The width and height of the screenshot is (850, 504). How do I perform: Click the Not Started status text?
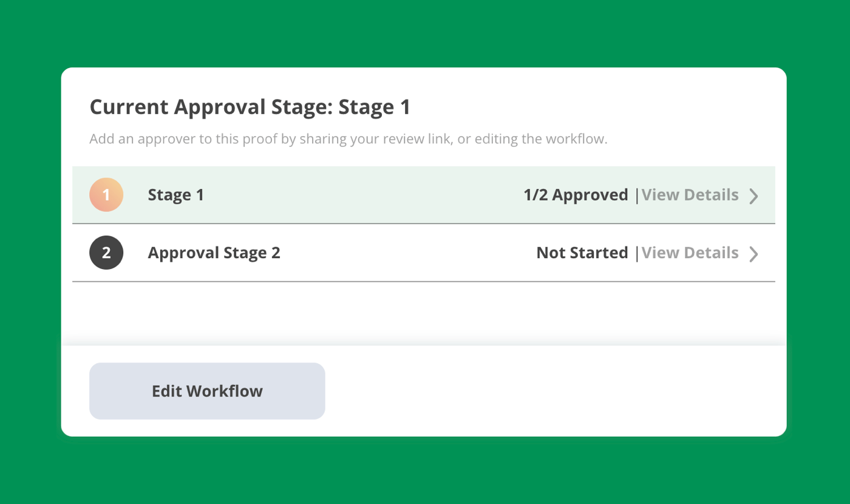pyautogui.click(x=582, y=253)
